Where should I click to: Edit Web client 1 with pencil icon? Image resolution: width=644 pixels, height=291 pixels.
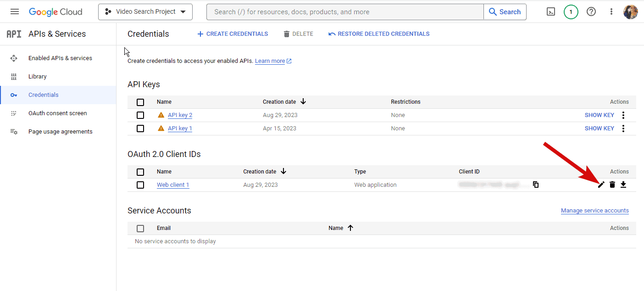(x=601, y=185)
